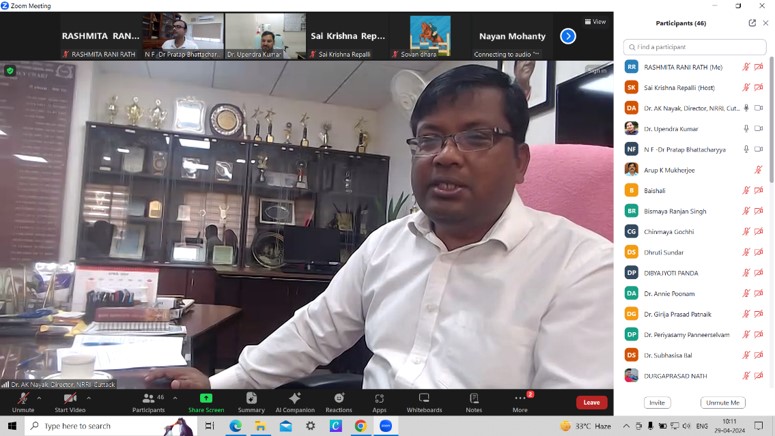This screenshot has height=436, width=775.
Task: Expand audio options arrow next to Unmute
Action: (39, 397)
